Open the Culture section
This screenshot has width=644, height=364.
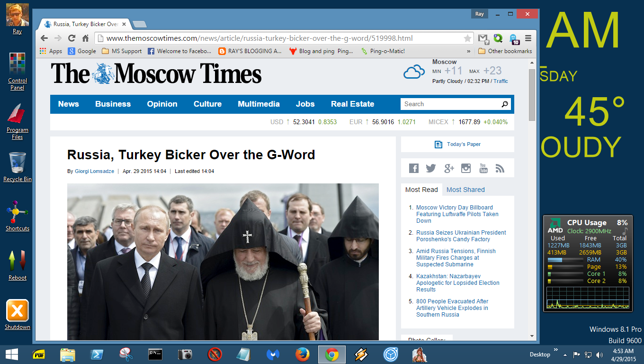tap(207, 104)
